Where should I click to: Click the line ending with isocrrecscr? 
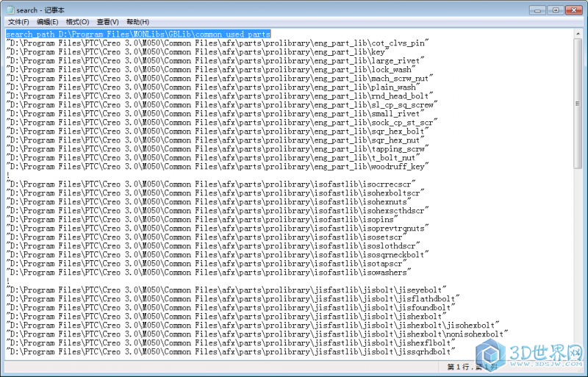(211, 184)
